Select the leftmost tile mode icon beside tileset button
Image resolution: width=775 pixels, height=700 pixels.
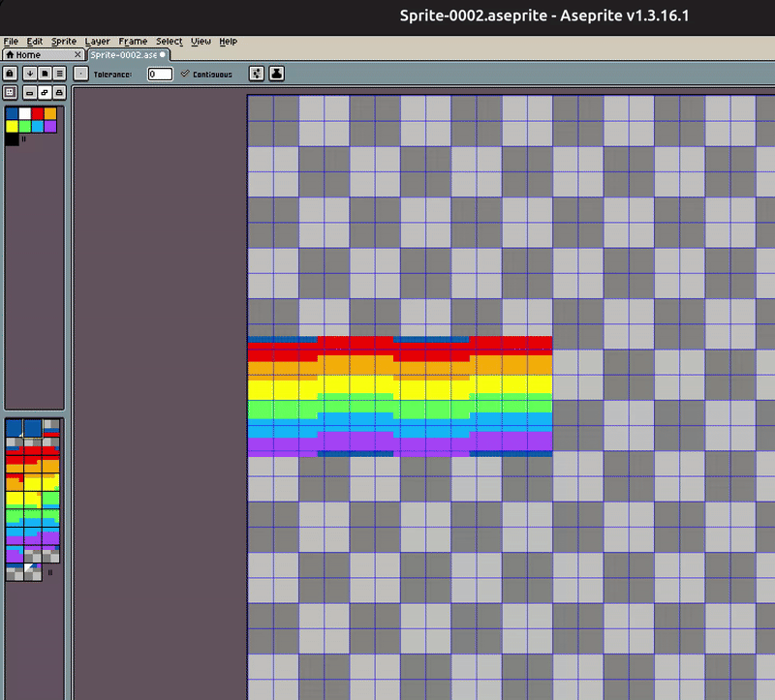coord(30,92)
